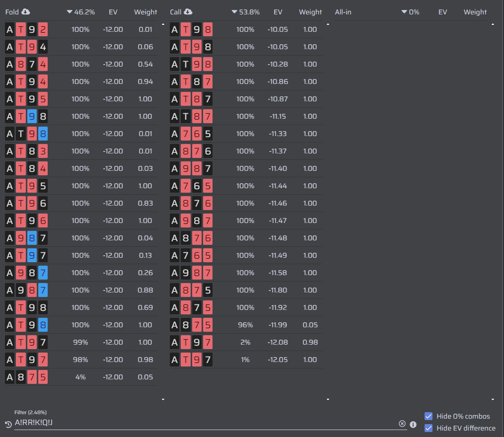
Task: Select A875 row with 96% call
Action: 246,325
